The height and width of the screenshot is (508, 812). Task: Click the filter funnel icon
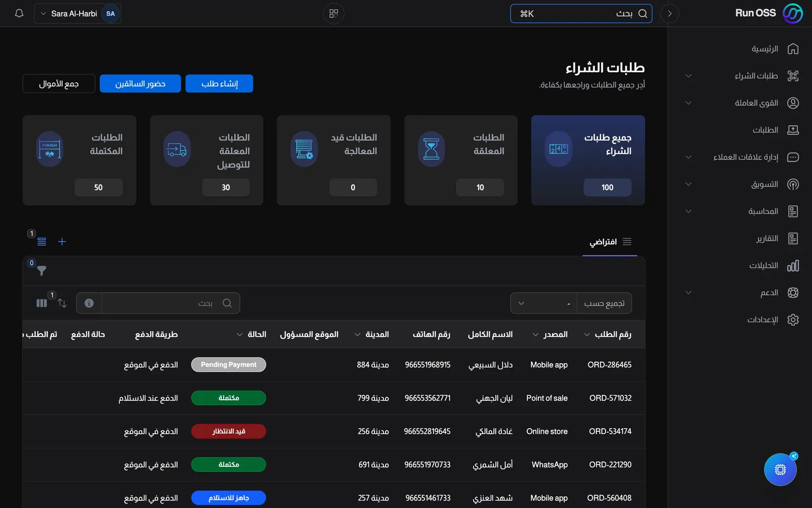click(x=42, y=271)
